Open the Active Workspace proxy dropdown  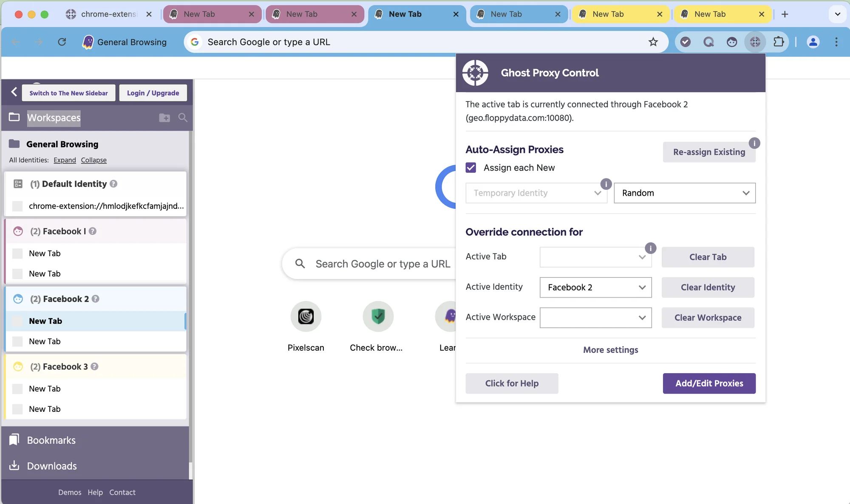(595, 318)
